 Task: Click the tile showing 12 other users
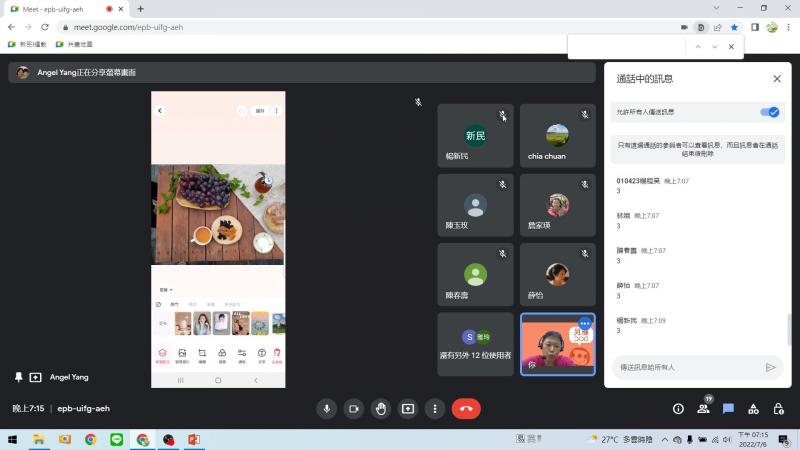[x=475, y=345]
